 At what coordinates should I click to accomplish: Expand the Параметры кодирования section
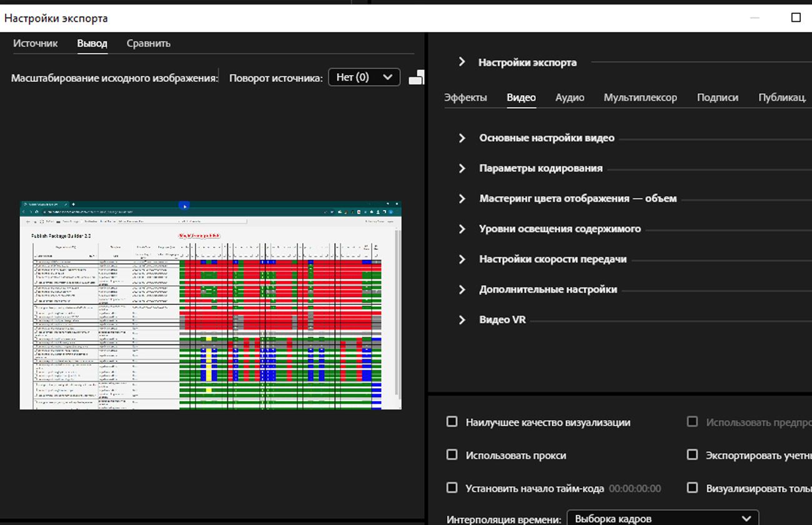[462, 168]
